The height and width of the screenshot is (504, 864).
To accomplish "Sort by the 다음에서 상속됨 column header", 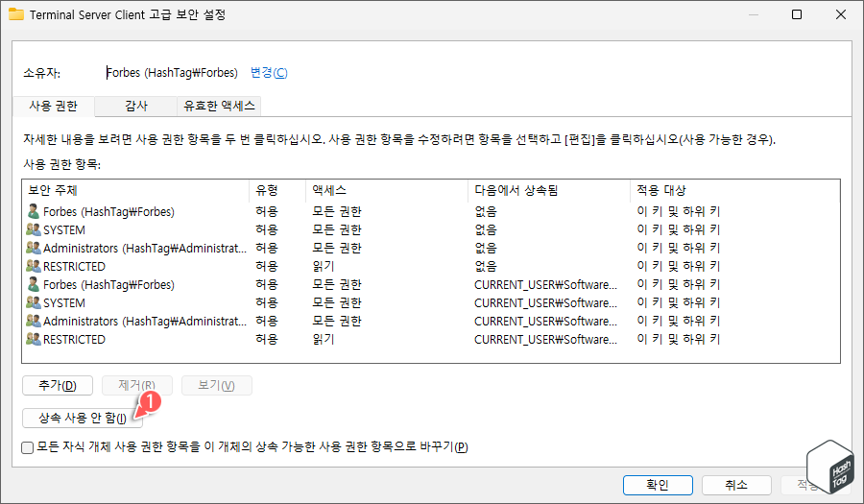I will tap(548, 191).
